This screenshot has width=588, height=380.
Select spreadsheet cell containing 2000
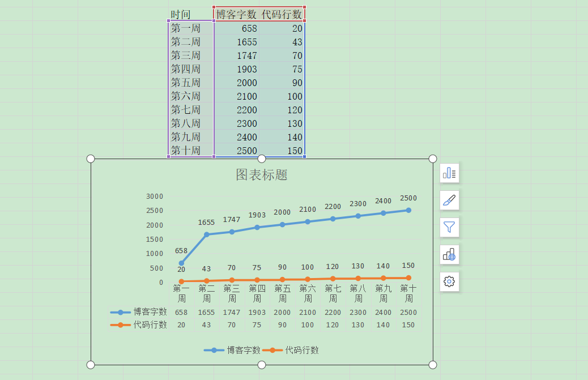tap(236, 83)
